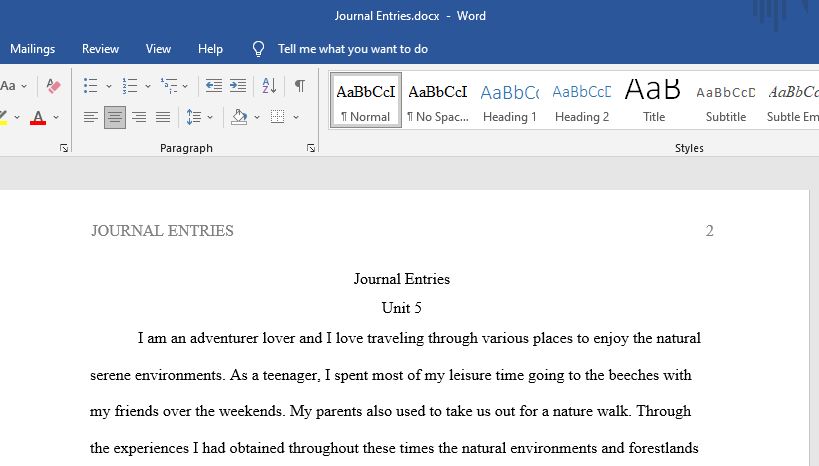
Task: Open Paragraph settings dialog launcher
Action: point(311,148)
